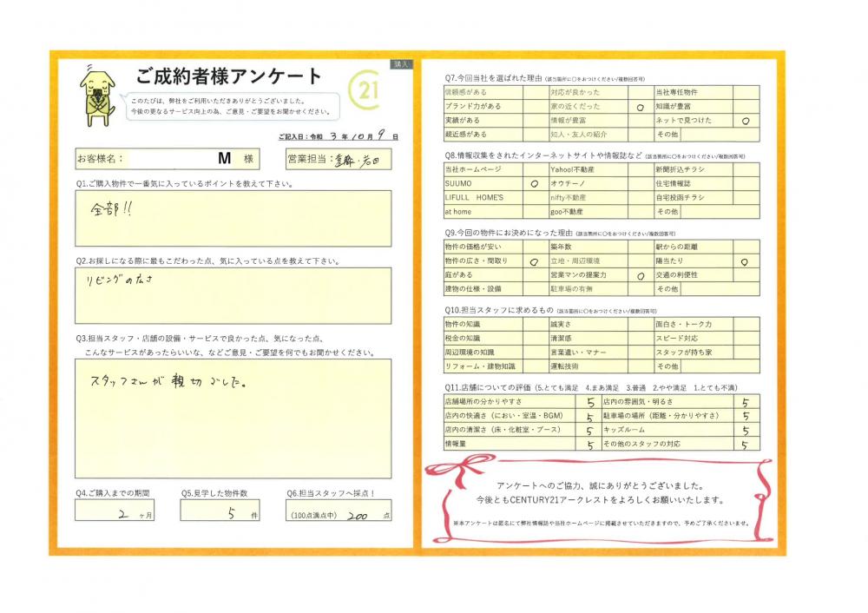Select the circle next to SUUMO
Image resolution: width=868 pixels, height=613 pixels.
point(534,184)
